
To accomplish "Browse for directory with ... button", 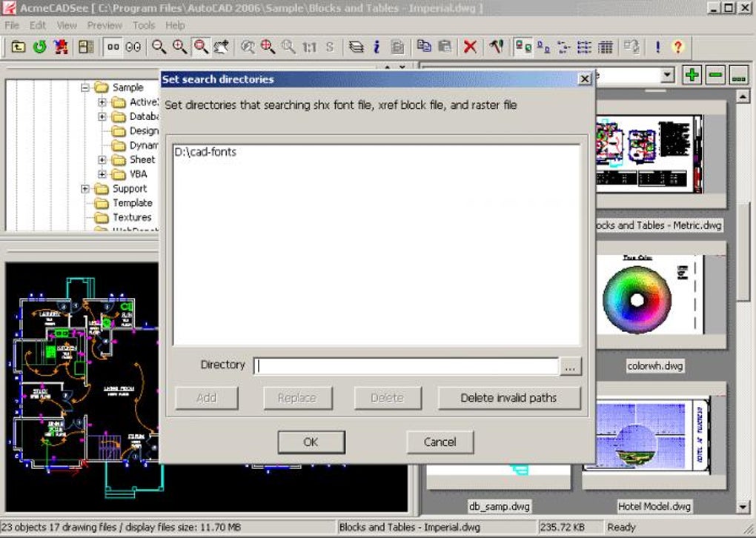I will tap(571, 366).
